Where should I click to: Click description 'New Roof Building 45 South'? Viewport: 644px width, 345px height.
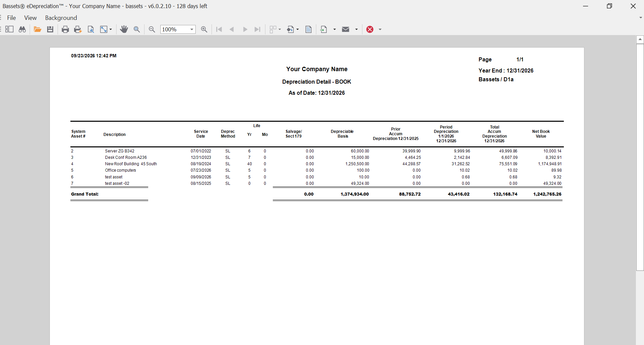coord(131,164)
